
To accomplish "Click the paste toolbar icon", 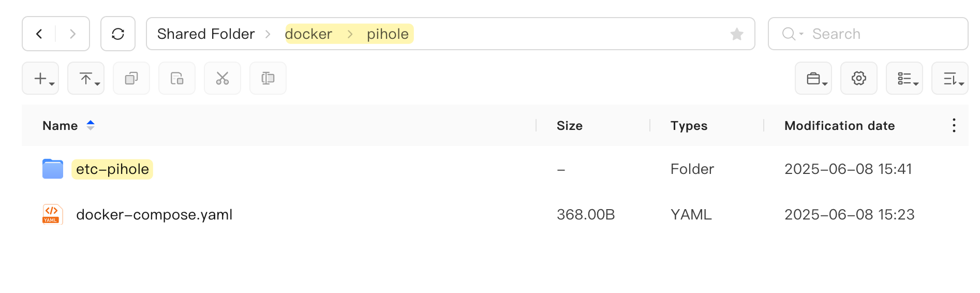I will (177, 79).
